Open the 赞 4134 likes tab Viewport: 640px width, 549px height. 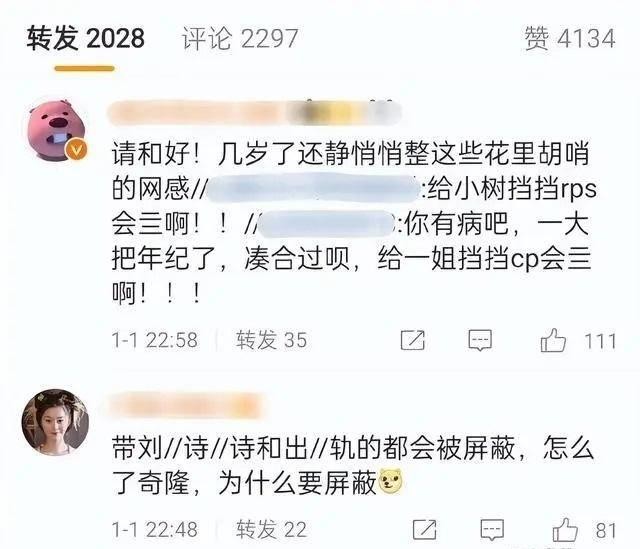coord(570,39)
